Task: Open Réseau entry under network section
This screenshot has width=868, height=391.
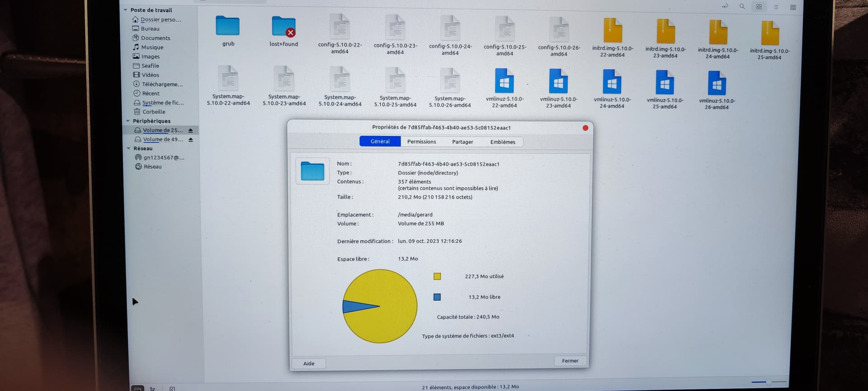Action: coord(148,167)
